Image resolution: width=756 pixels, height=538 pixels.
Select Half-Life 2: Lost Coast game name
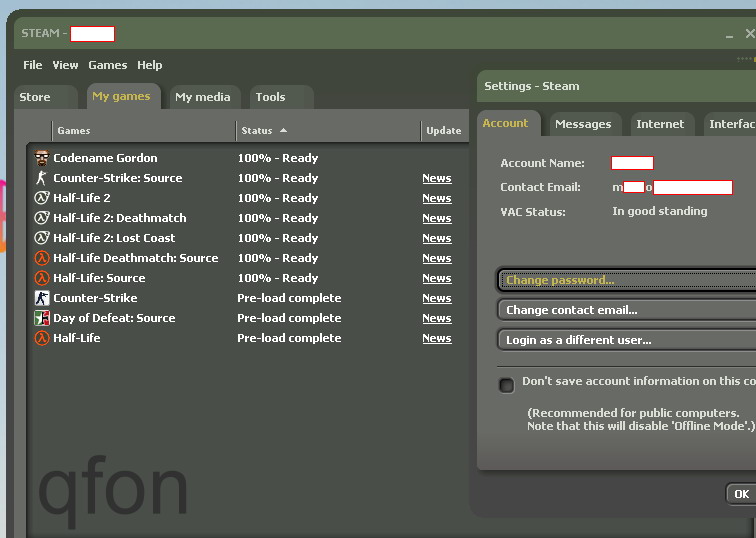114,238
